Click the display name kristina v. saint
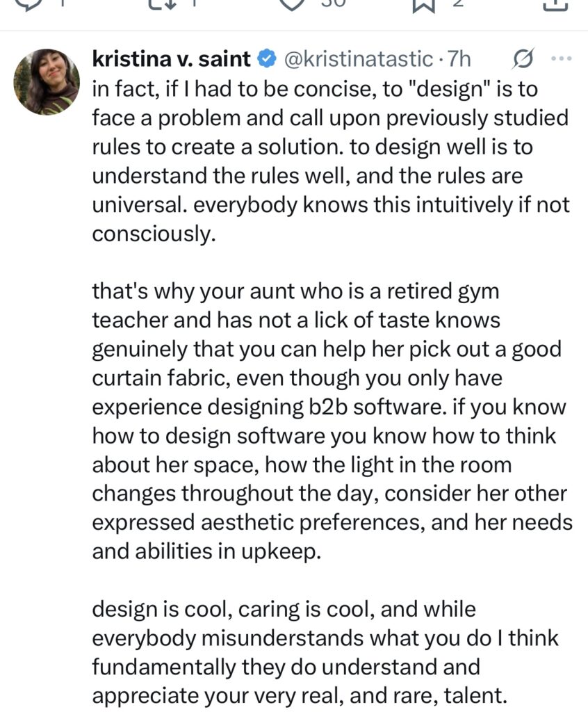 (x=171, y=60)
